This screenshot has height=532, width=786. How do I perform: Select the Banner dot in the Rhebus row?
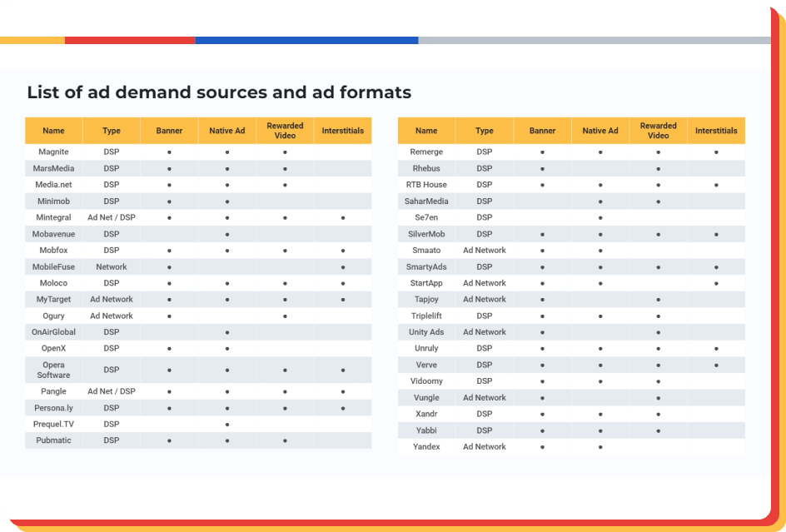click(x=542, y=169)
